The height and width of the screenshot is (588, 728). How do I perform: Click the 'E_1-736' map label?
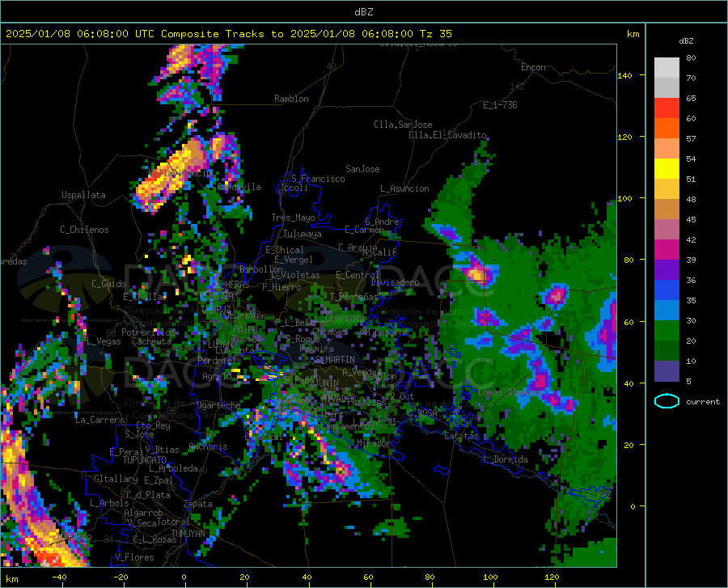coord(500,105)
